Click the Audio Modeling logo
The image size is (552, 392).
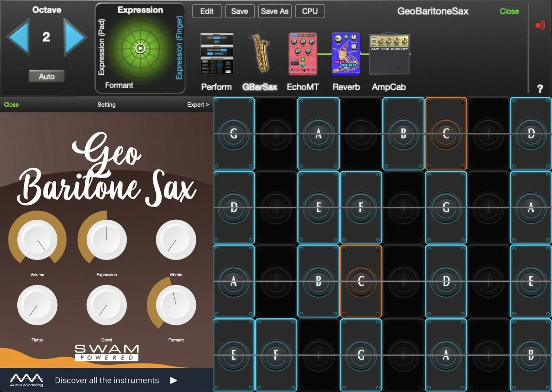pyautogui.click(x=26, y=380)
